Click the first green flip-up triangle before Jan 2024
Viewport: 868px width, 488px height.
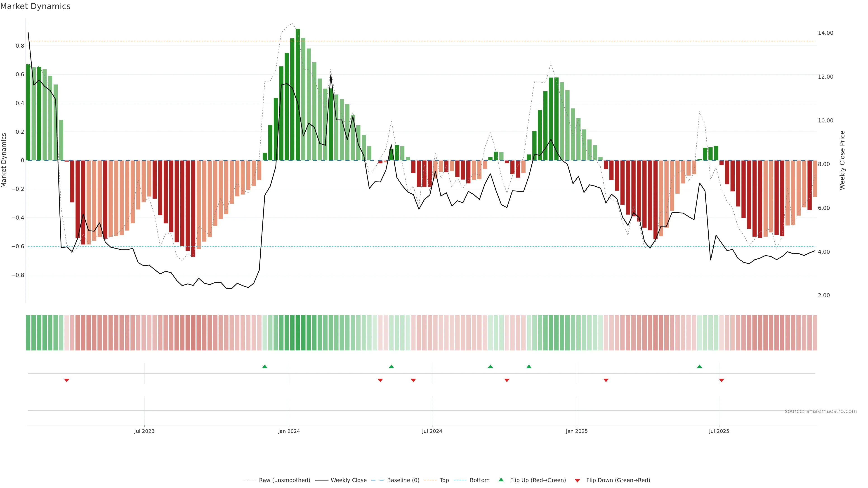tap(264, 366)
